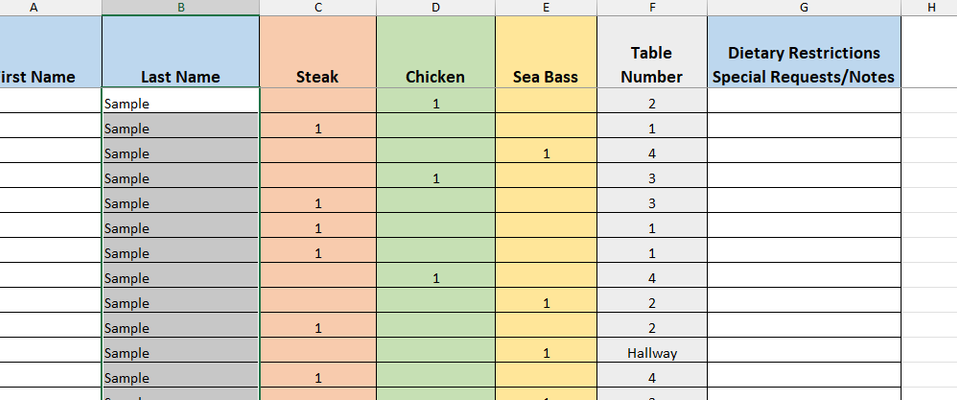Select column G header

pyautogui.click(x=804, y=7)
